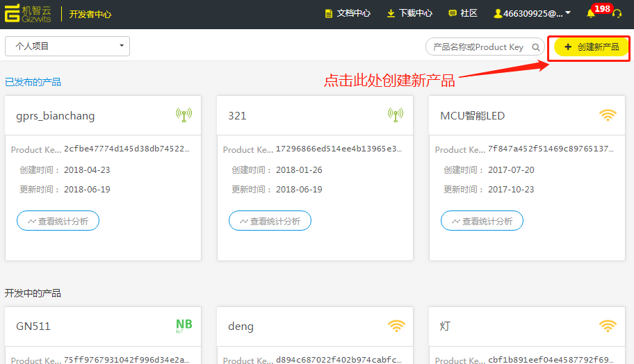Image resolution: width=634 pixels, height=364 pixels.
Task: Expand the 466309925@ account menu
Action: [x=533, y=14]
